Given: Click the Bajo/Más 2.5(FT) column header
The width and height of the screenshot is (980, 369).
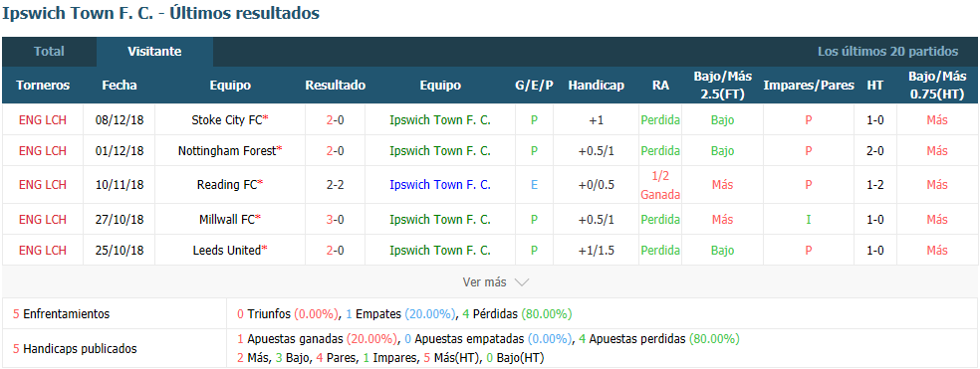Looking at the screenshot, I should point(722,86).
